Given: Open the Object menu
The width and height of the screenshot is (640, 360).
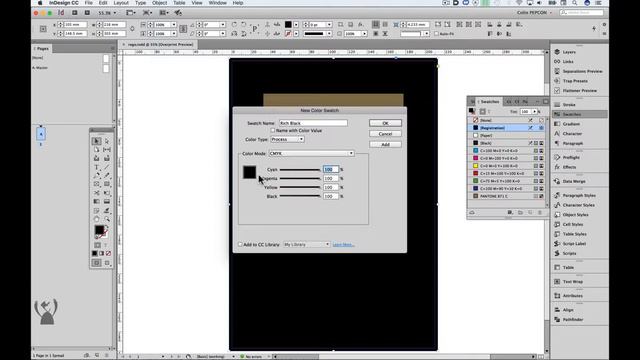Looking at the screenshot, I should click(159, 3).
